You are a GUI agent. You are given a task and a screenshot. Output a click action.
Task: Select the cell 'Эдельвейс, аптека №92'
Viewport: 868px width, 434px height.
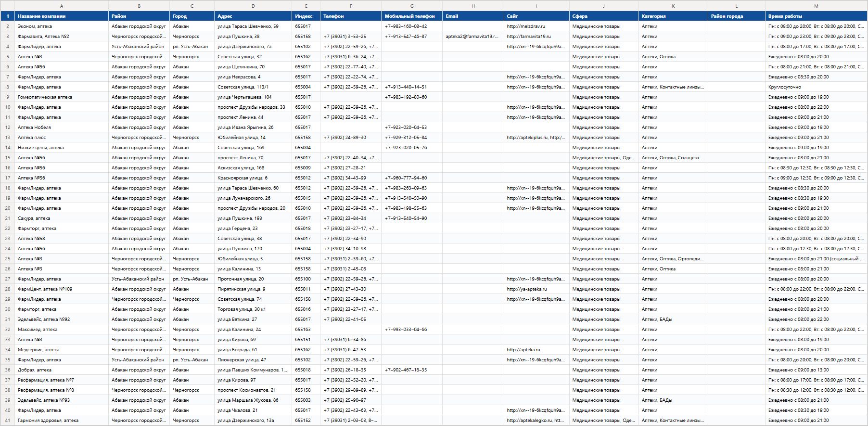[x=62, y=319]
